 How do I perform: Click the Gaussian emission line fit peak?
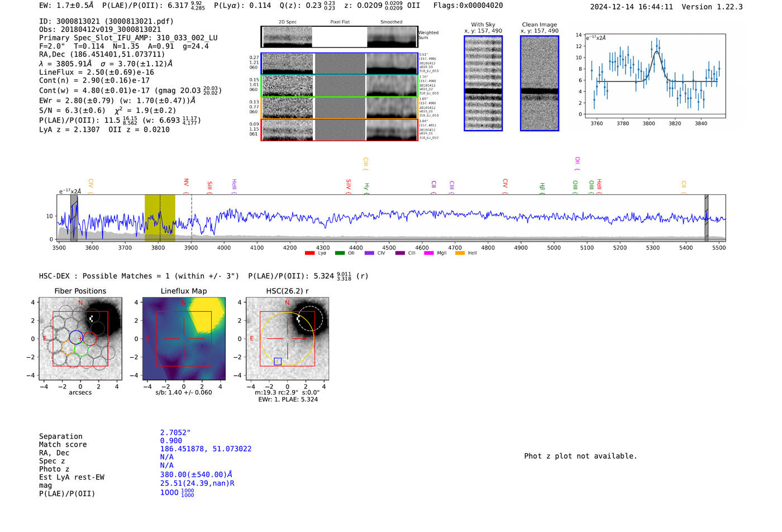(657, 52)
